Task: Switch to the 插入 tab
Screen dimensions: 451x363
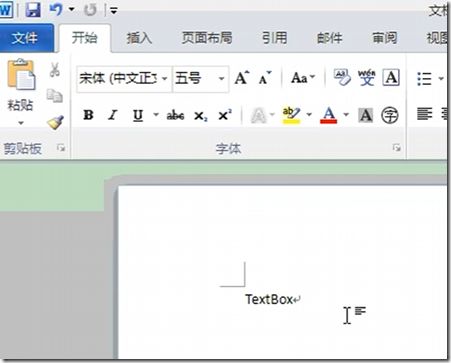Action: pos(139,38)
